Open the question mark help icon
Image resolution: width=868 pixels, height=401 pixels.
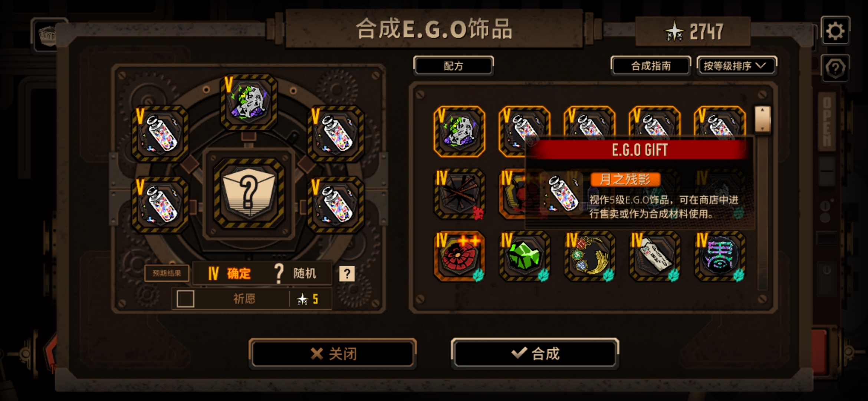coord(835,68)
